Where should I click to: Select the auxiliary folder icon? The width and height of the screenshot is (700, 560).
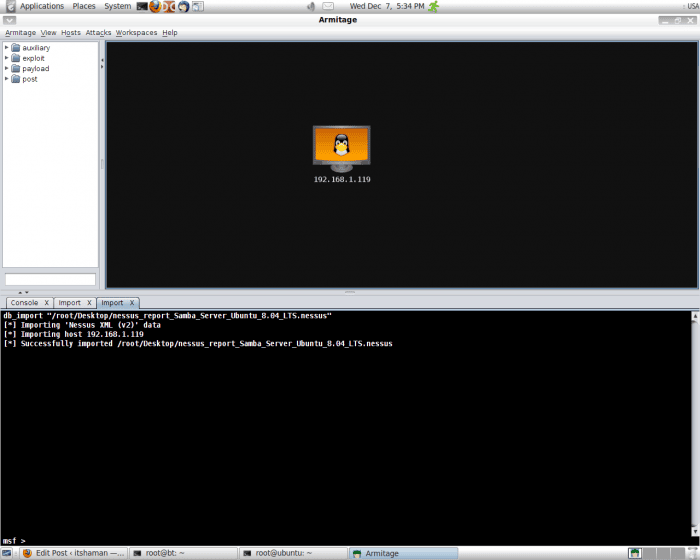point(16,47)
